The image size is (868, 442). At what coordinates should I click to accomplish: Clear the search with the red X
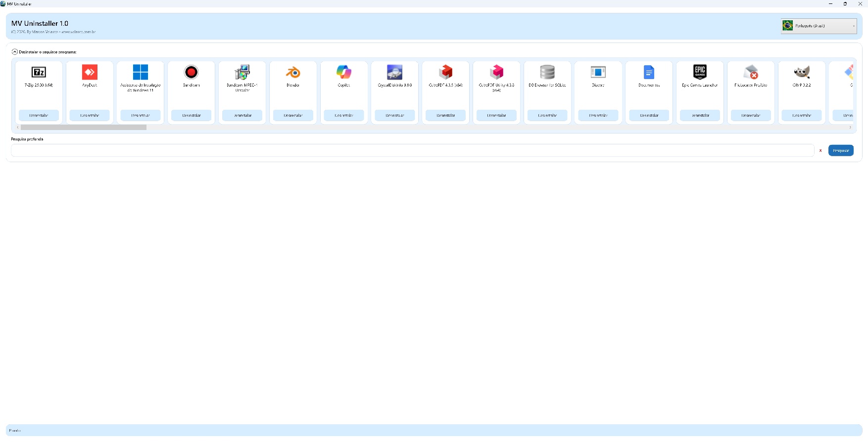click(x=820, y=150)
